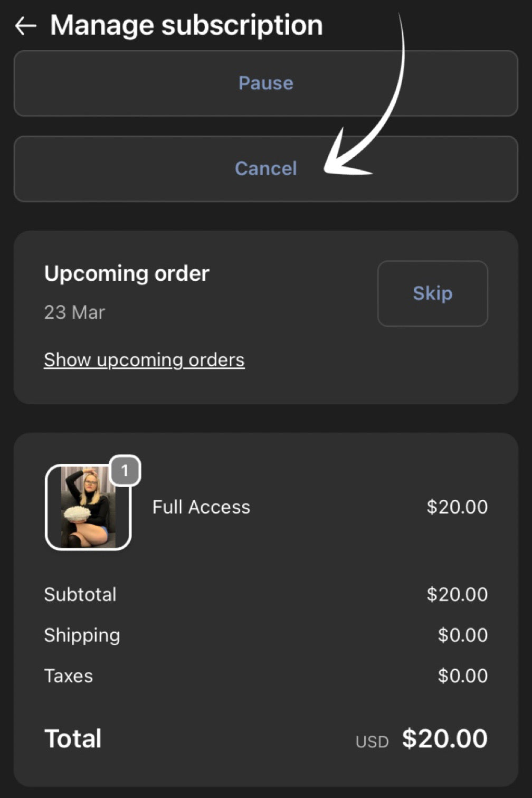Click the quantity badge showing 1

[125, 470]
